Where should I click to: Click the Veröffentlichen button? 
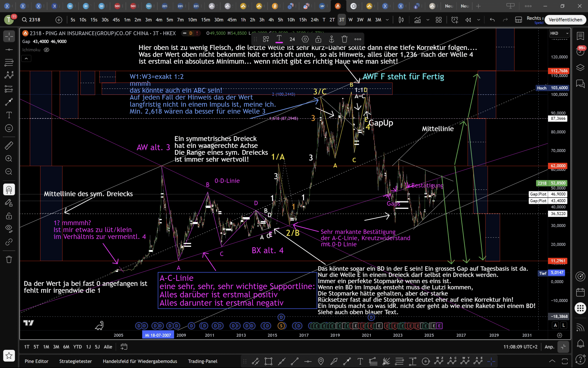(565, 20)
